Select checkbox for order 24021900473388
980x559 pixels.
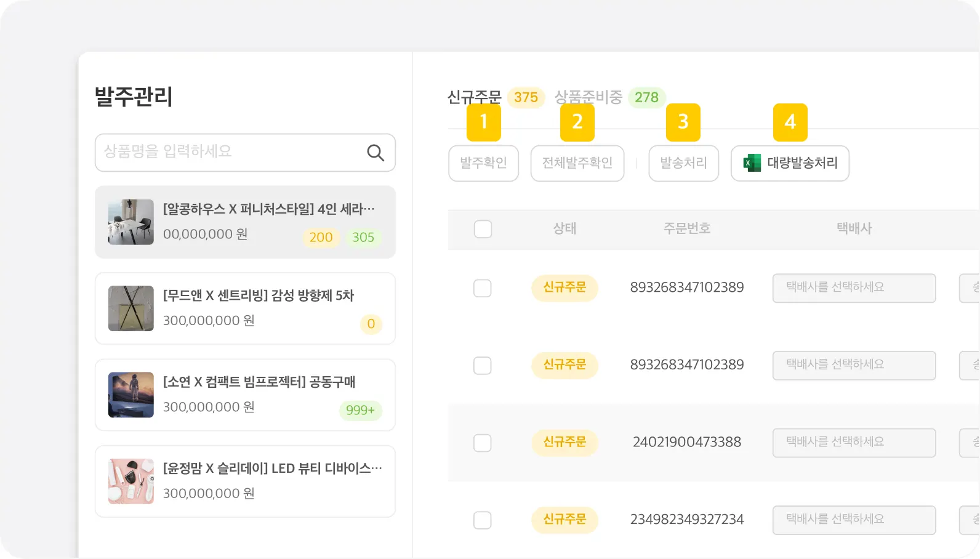pos(483,443)
